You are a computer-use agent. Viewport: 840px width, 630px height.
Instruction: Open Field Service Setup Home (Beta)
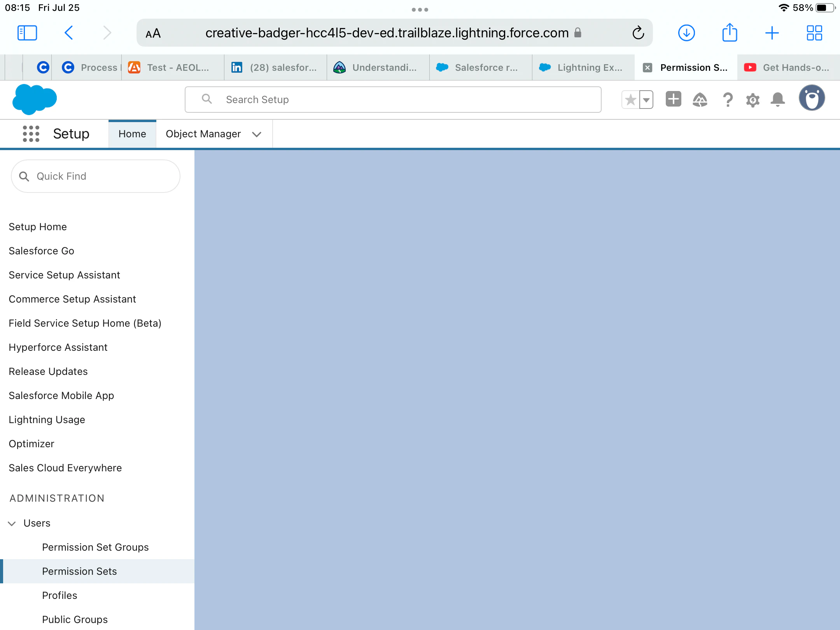point(85,323)
